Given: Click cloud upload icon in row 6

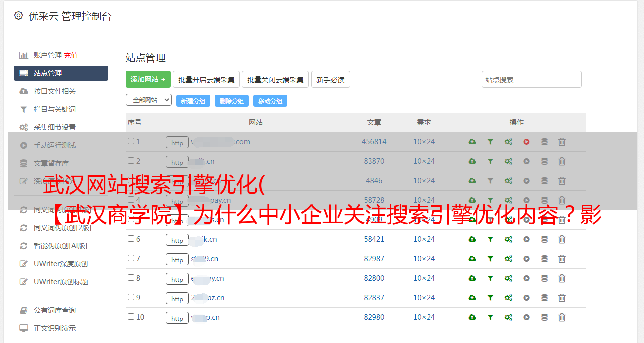Looking at the screenshot, I should (472, 239).
